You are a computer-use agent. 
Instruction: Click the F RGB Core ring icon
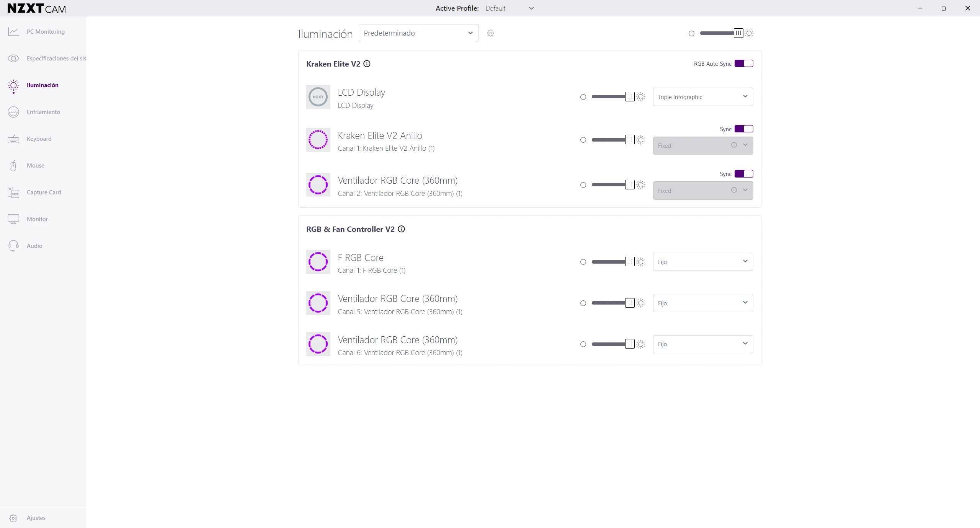(318, 262)
